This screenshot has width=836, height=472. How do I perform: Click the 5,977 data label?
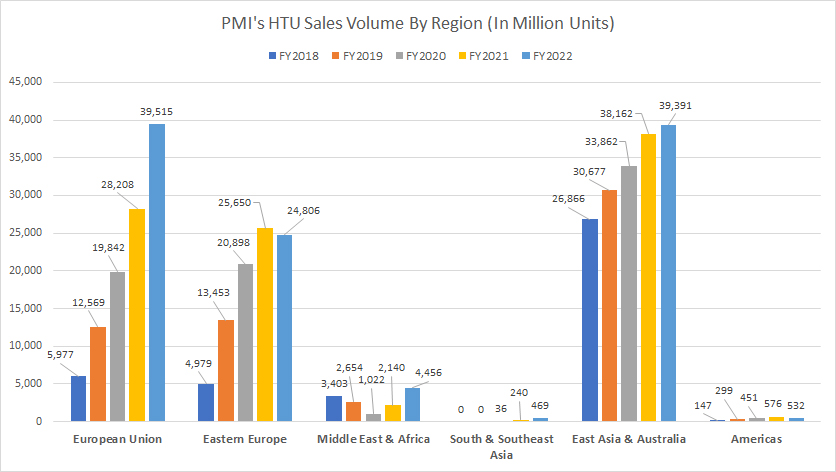click(60, 355)
